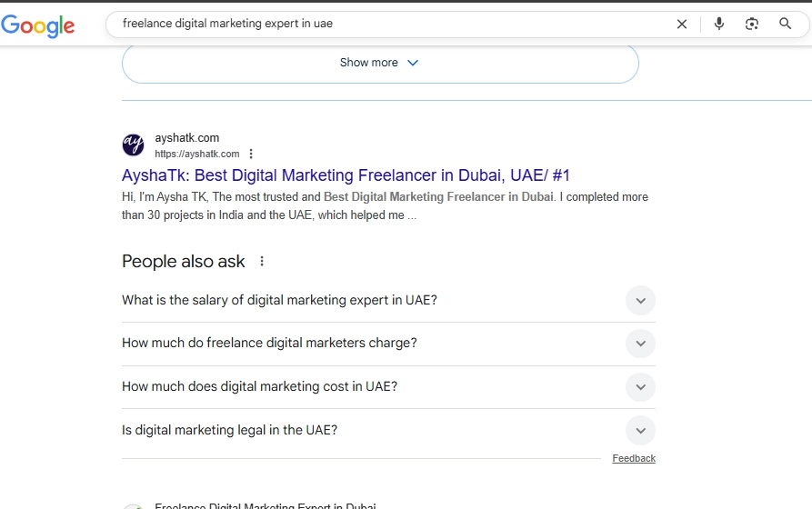Submit search with the magnifier icon

(785, 24)
